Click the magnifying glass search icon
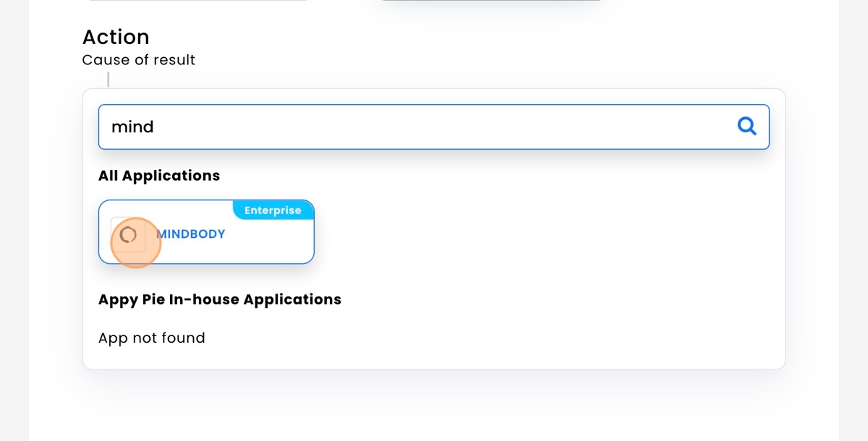This screenshot has width=868, height=441. (x=746, y=127)
